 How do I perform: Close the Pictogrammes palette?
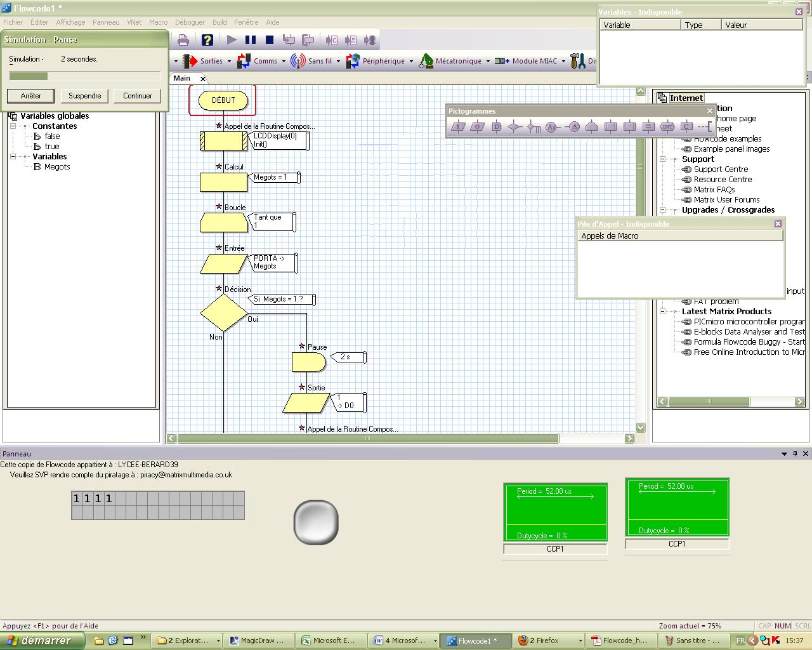coord(710,111)
